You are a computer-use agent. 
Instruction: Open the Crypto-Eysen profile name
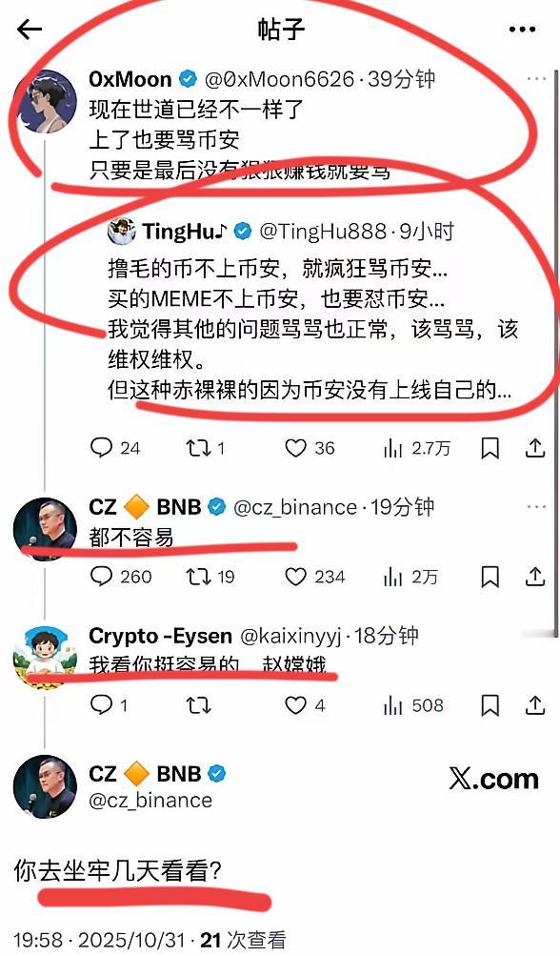tap(160, 636)
